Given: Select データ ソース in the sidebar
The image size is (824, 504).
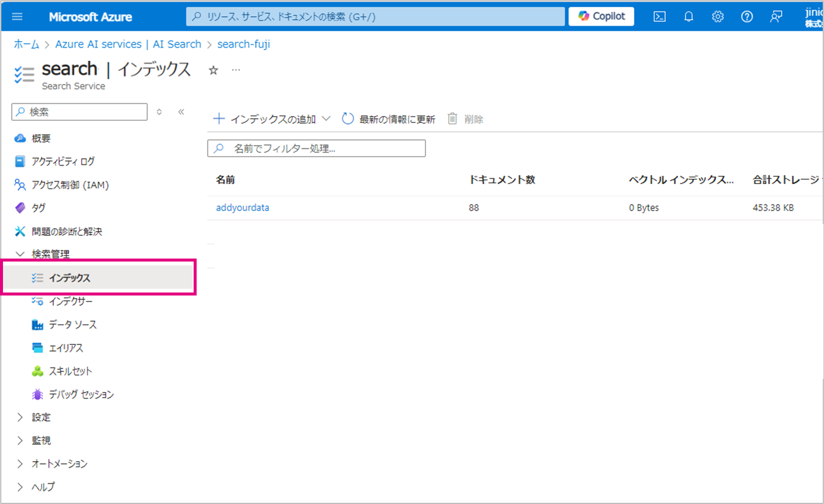Looking at the screenshot, I should (64, 325).
